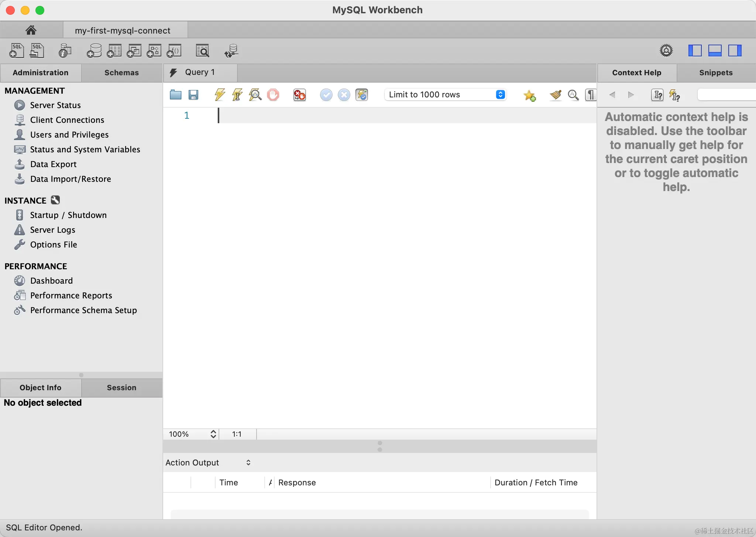
Task: Execute statement under cursor icon
Action: tap(237, 95)
